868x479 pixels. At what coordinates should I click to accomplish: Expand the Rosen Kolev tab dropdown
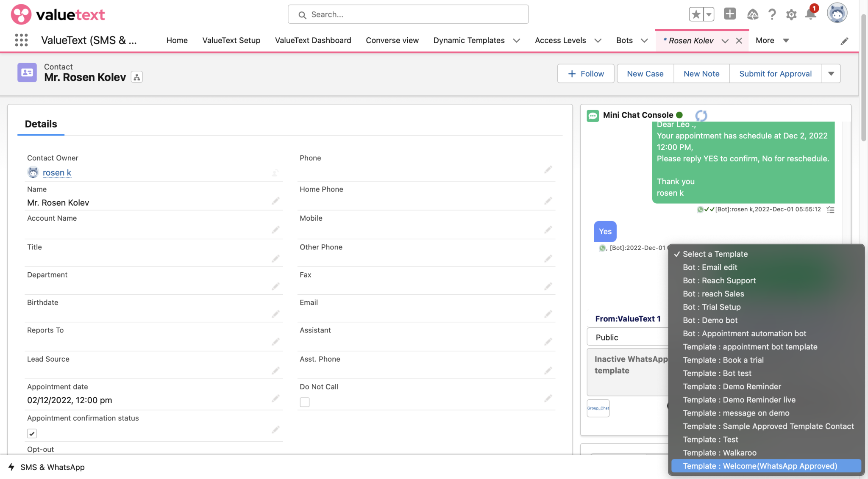[x=725, y=41]
